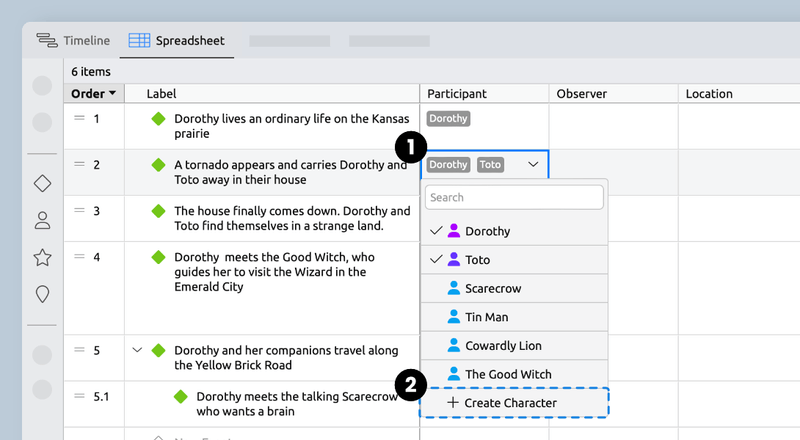Select The Good Witch as a participant

tap(514, 374)
